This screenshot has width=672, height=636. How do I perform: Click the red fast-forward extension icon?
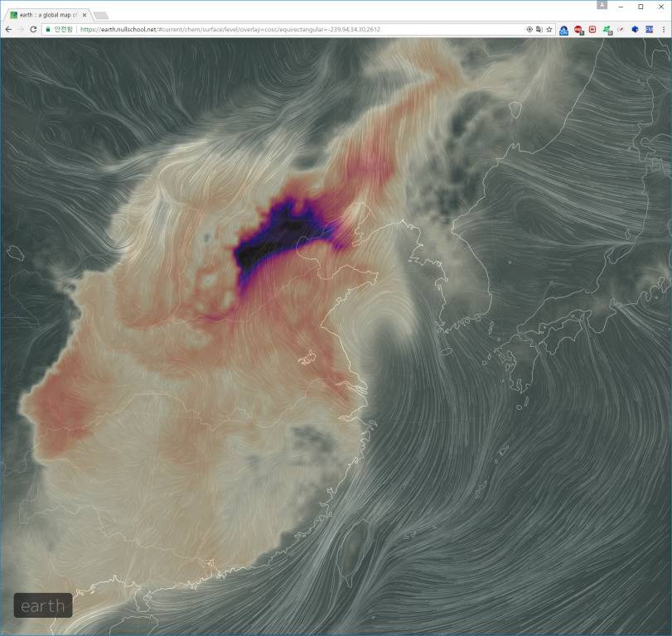click(x=592, y=29)
